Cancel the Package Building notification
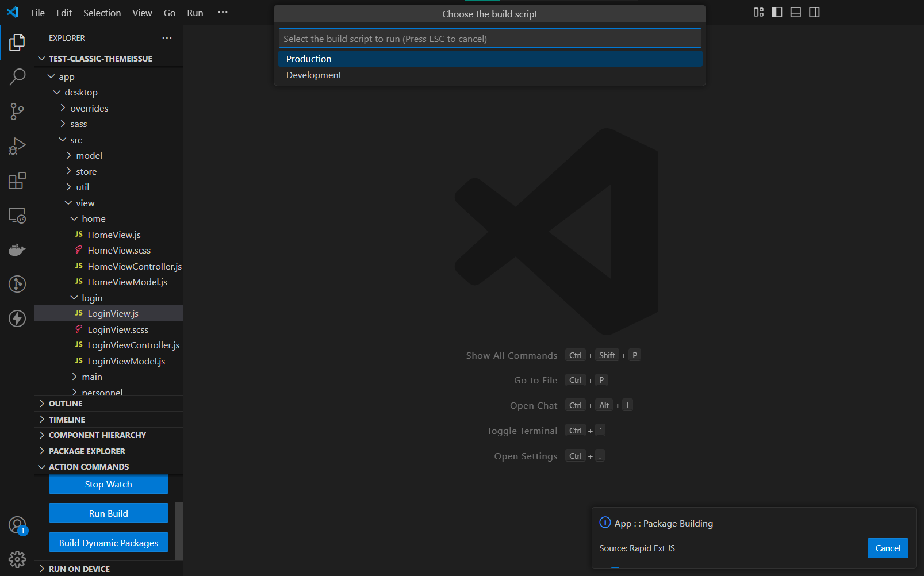The image size is (924, 576). pyautogui.click(x=888, y=548)
